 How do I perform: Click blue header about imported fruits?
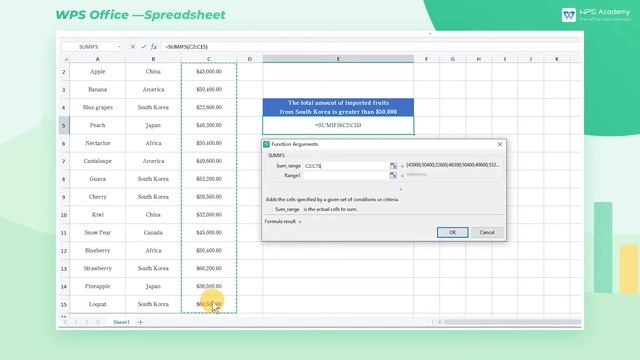point(338,107)
